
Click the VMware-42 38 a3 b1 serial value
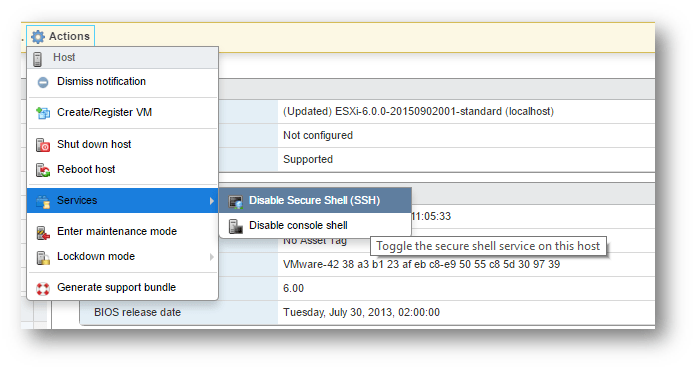click(421, 264)
